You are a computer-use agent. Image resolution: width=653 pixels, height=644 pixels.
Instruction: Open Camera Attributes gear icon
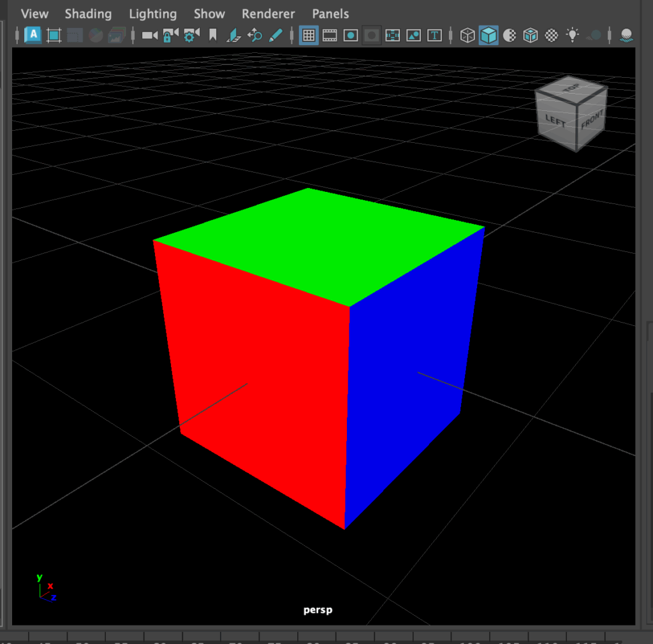(191, 36)
